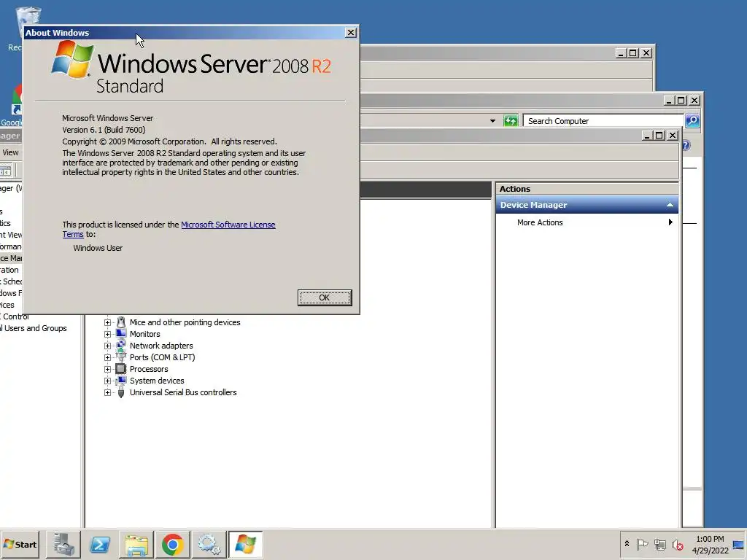Switch to the gears taskbar window
Screen dimensions: 747x560
pos(209,544)
